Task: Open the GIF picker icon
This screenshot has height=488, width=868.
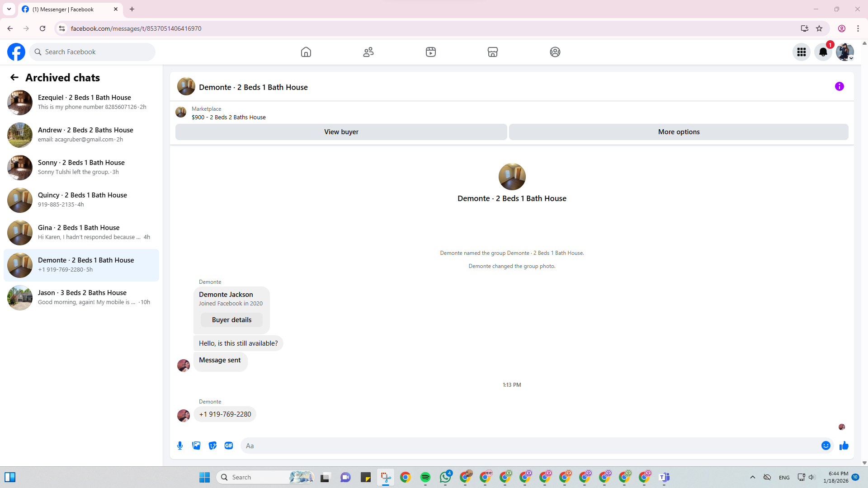Action: coord(229,446)
